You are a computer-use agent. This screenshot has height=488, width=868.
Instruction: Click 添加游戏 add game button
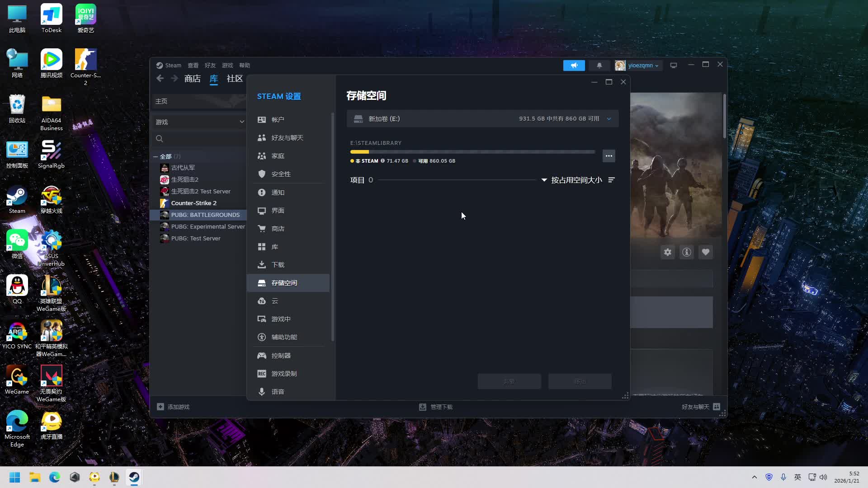(173, 407)
